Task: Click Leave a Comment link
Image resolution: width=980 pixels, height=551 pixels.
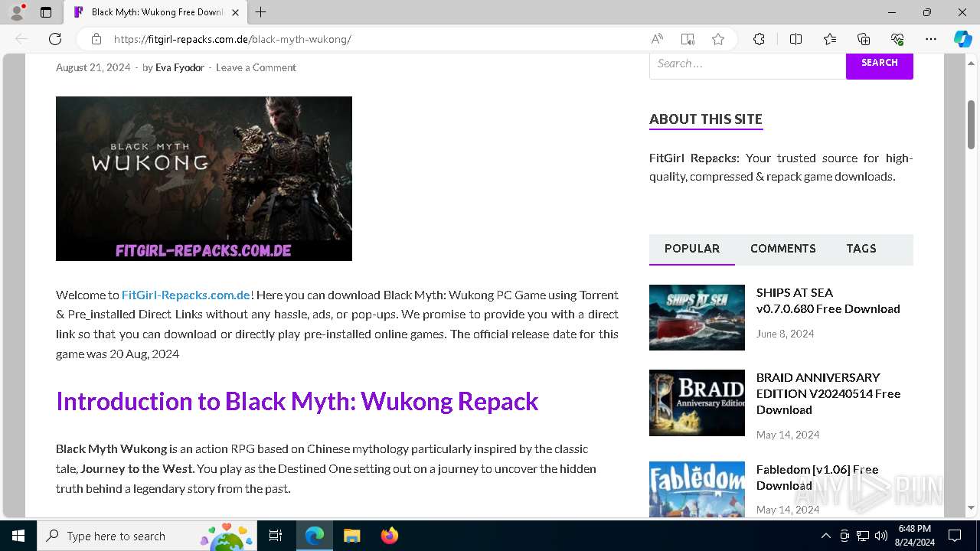Action: coord(256,67)
